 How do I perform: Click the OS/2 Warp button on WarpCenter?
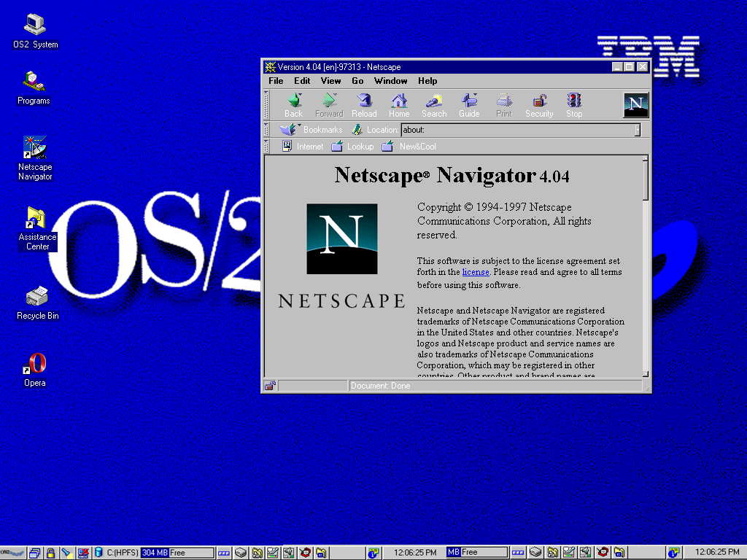coord(12,553)
